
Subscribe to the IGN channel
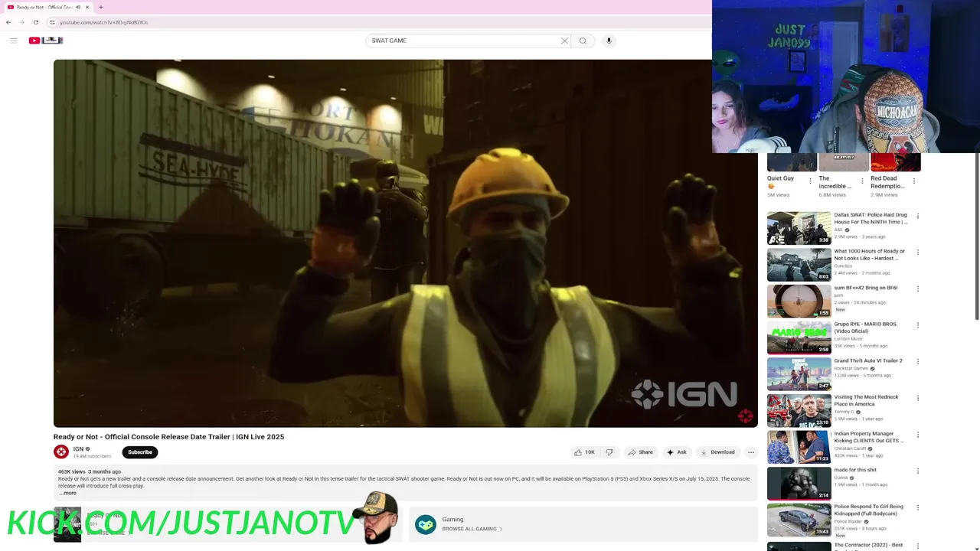[x=140, y=452]
